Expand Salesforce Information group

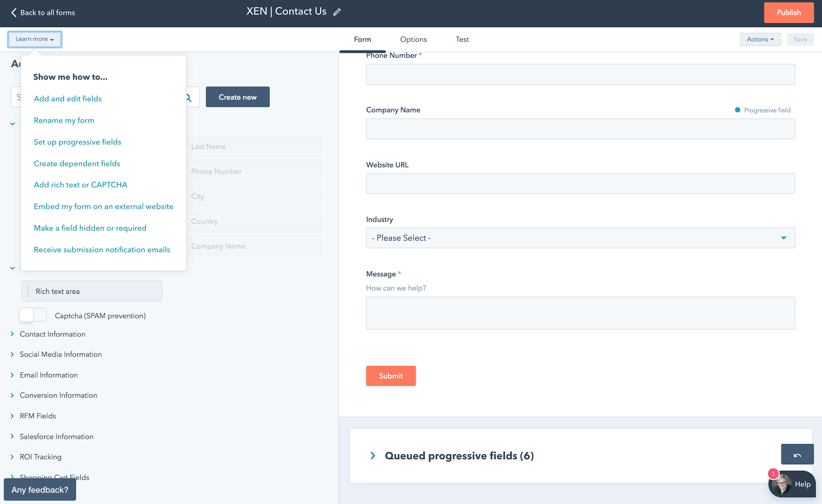click(x=12, y=437)
